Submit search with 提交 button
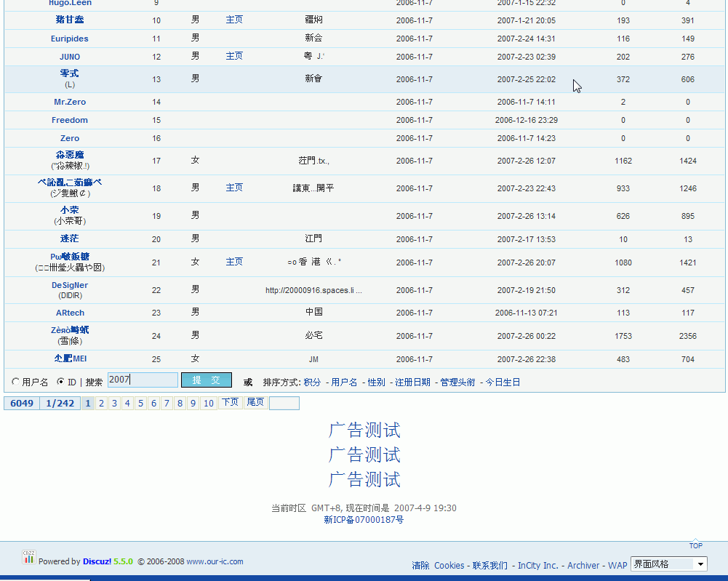The width and height of the screenshot is (728, 581). [206, 380]
